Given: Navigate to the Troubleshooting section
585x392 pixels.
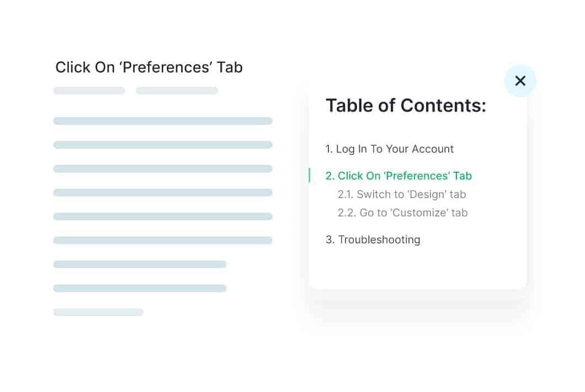Looking at the screenshot, I should pos(373,240).
